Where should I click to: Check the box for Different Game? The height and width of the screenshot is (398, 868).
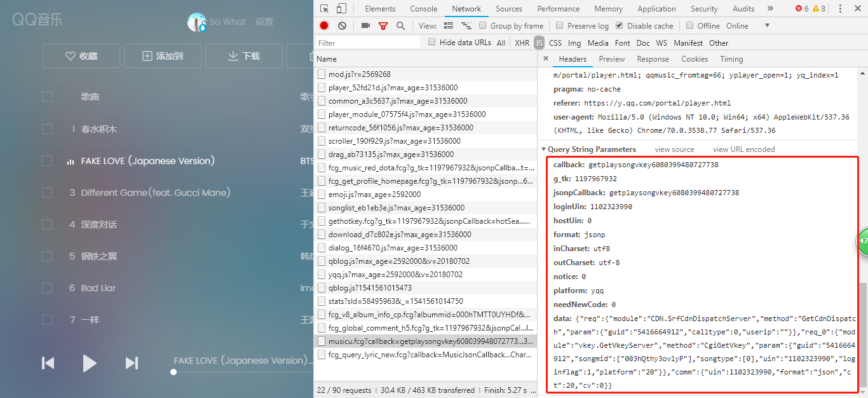click(47, 193)
